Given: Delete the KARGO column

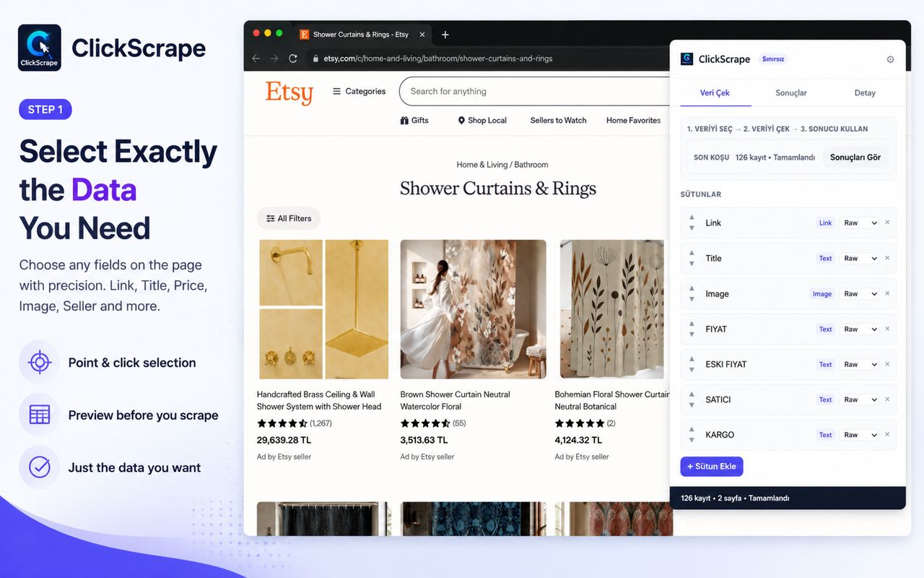Looking at the screenshot, I should (x=887, y=435).
